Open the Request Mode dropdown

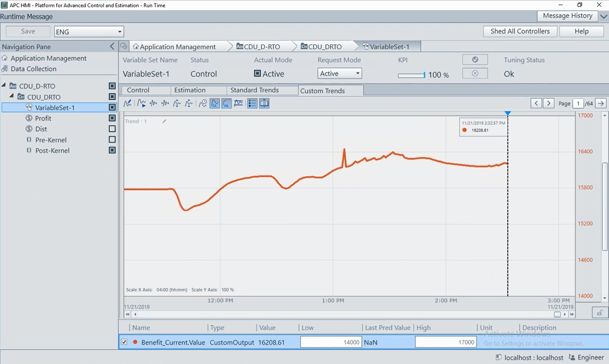339,73
